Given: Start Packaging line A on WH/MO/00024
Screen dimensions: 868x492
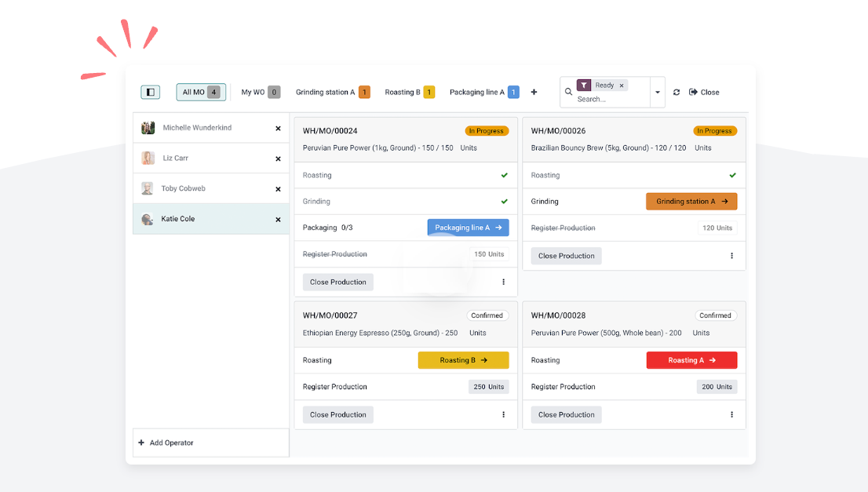Looking at the screenshot, I should [468, 227].
